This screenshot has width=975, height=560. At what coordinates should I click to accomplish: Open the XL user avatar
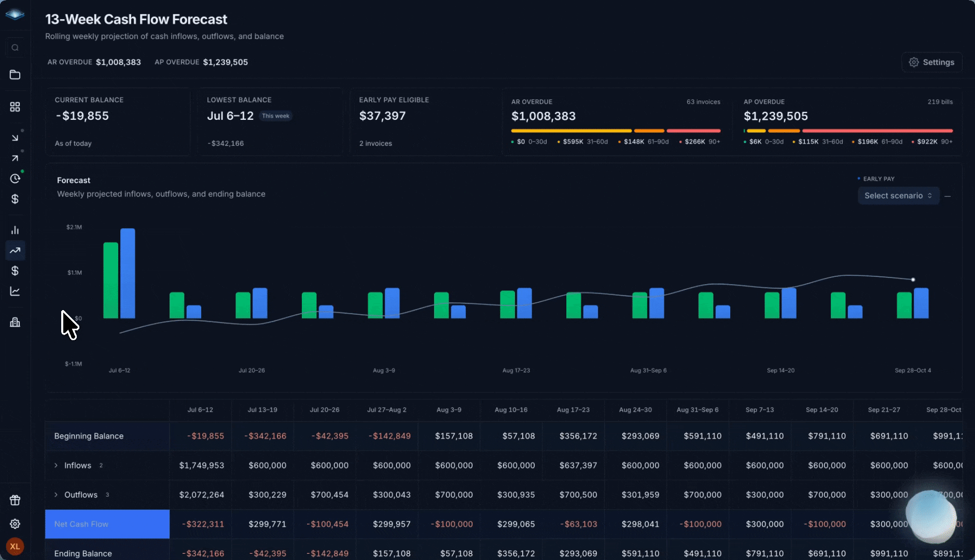pyautogui.click(x=15, y=547)
